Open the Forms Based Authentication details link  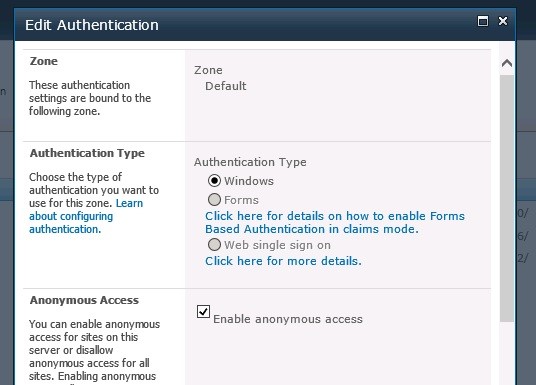coord(335,222)
